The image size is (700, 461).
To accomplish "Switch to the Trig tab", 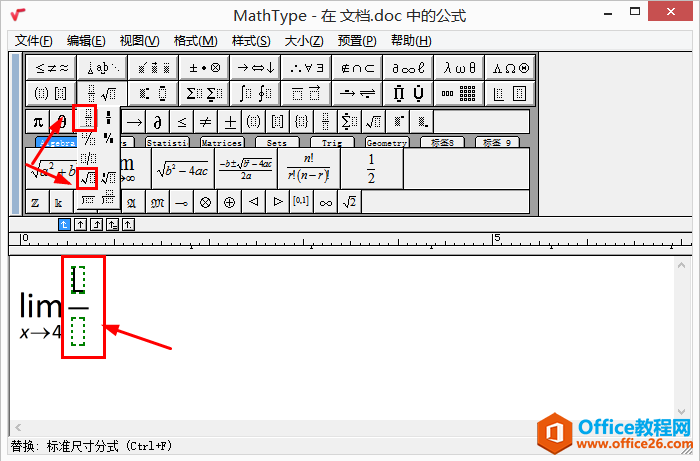I will [332, 142].
